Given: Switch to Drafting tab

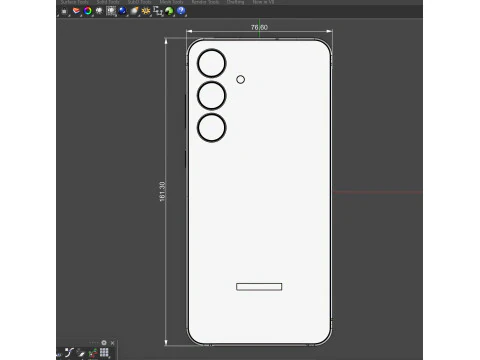Looking at the screenshot, I should [x=235, y=2].
